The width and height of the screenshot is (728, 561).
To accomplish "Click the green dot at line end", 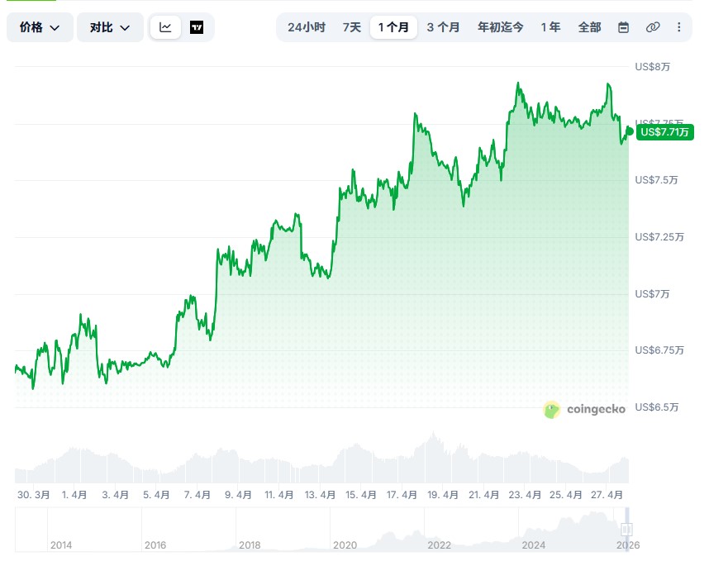I will click(630, 131).
